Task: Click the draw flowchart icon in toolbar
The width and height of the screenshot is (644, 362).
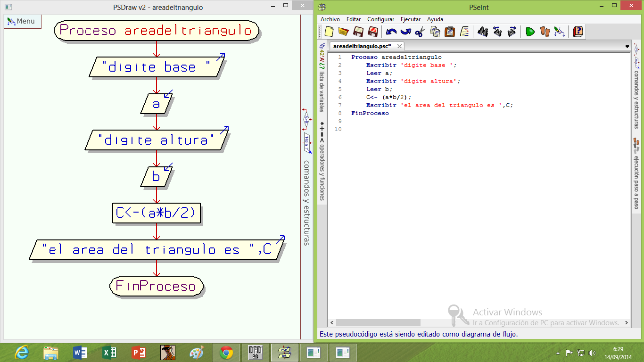Action: click(x=560, y=32)
